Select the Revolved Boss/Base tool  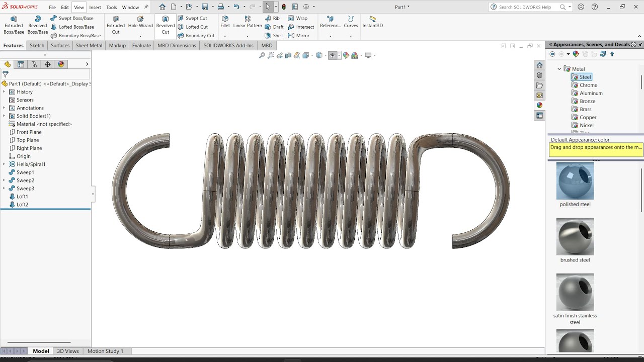point(38,25)
